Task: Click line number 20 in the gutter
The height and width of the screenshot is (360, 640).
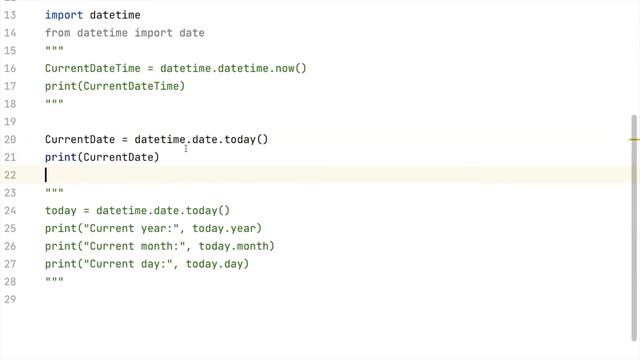Action: 10,140
